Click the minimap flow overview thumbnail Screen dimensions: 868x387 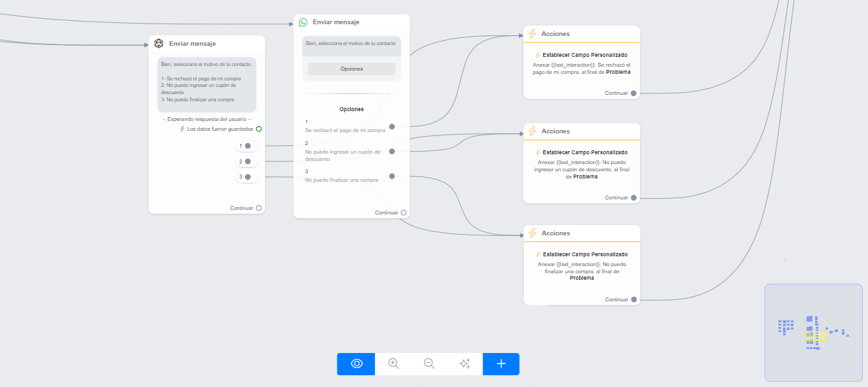tap(813, 332)
